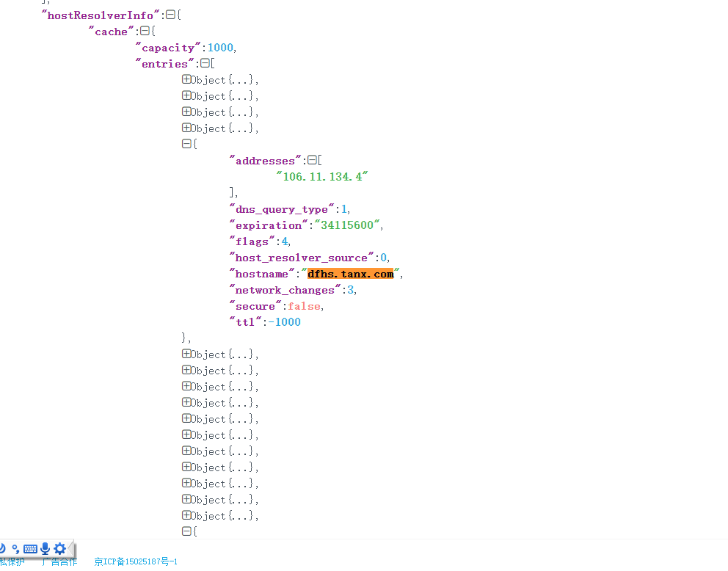Click the expiration value 34115600

point(347,225)
